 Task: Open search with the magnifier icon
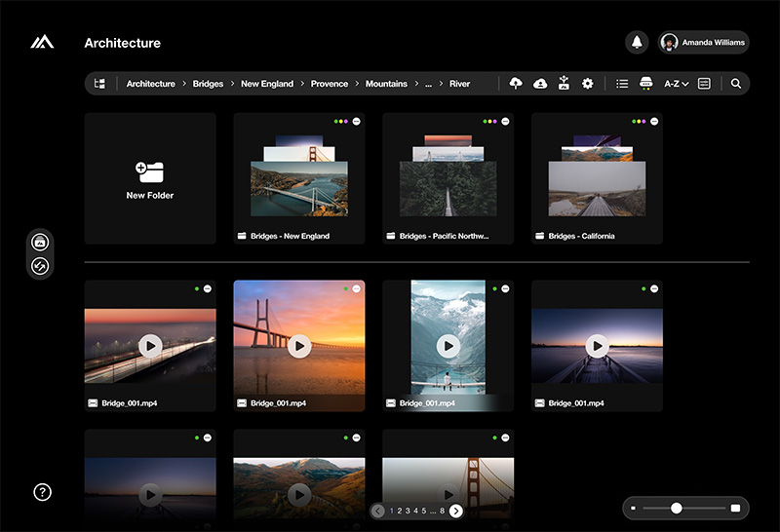736,84
